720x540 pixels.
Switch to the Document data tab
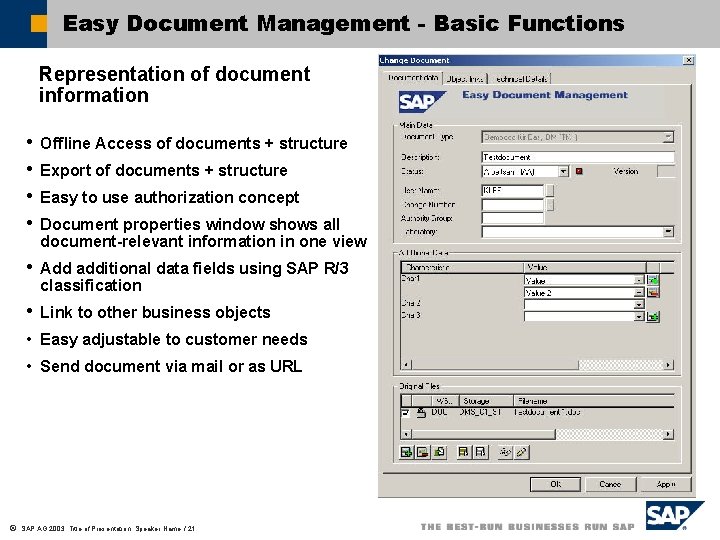click(x=412, y=78)
